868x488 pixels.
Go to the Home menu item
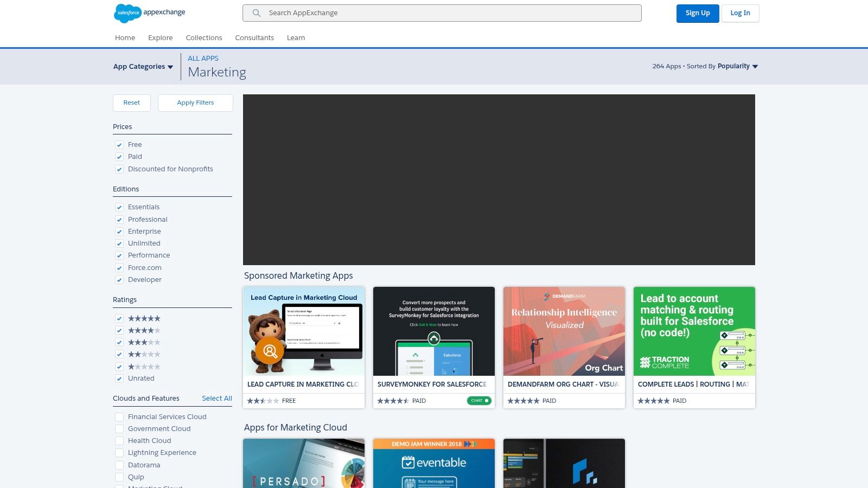click(125, 38)
